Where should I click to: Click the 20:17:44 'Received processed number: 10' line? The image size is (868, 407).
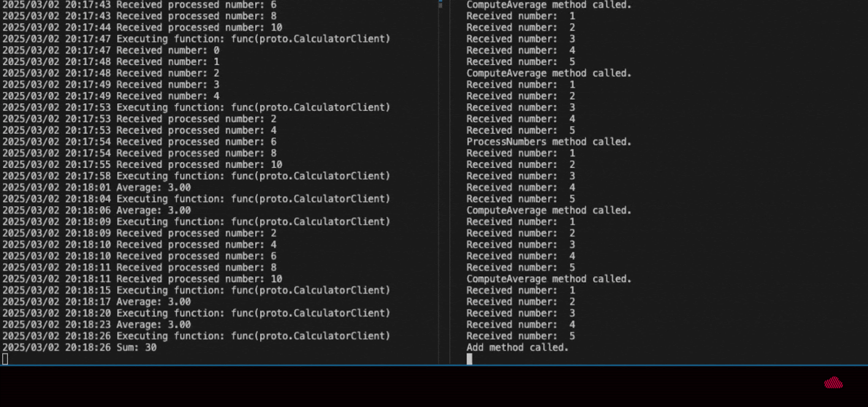click(x=142, y=27)
